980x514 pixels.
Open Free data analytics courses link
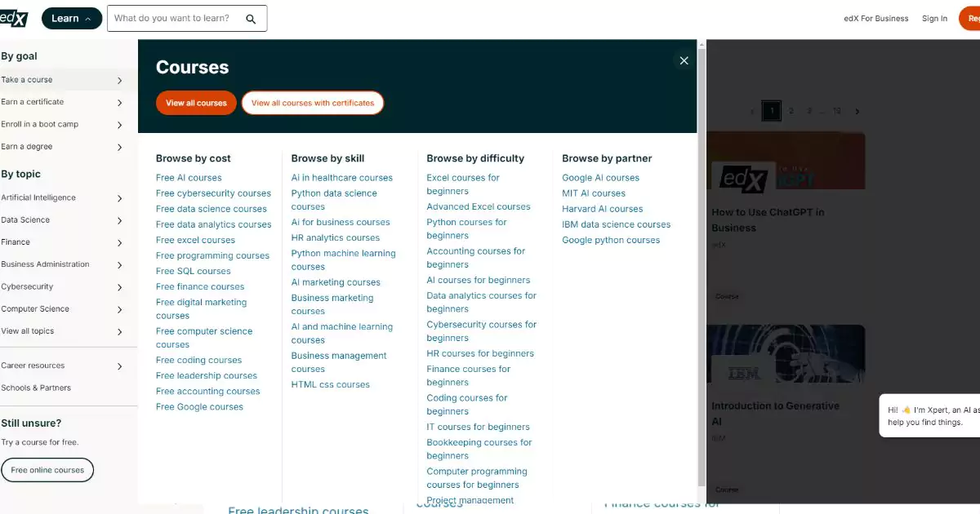[x=213, y=224]
